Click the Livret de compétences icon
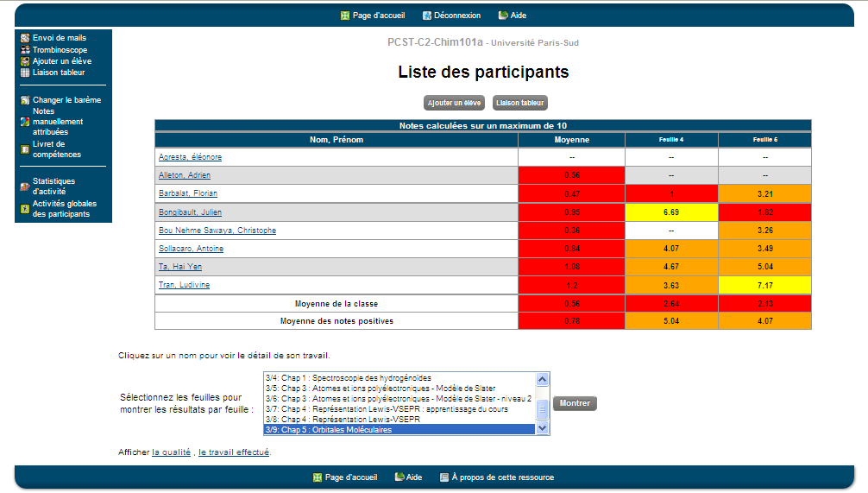Image resolution: width=868 pixels, height=493 pixels. [25, 149]
